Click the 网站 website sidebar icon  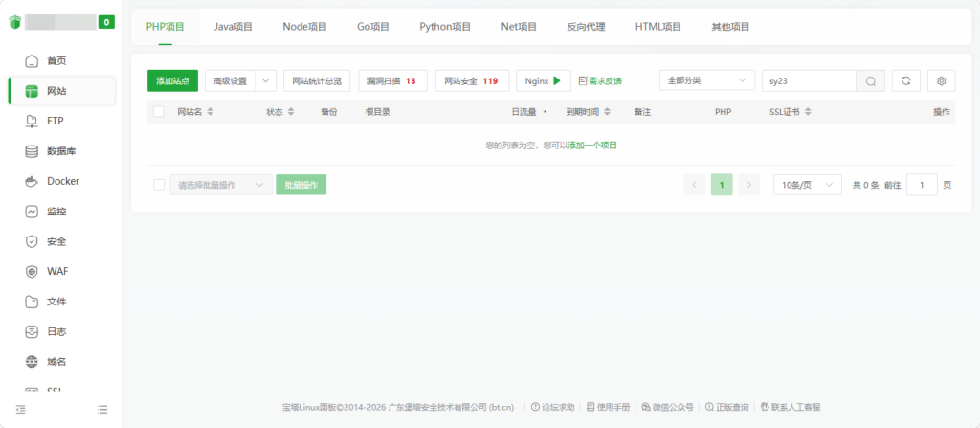point(32,91)
